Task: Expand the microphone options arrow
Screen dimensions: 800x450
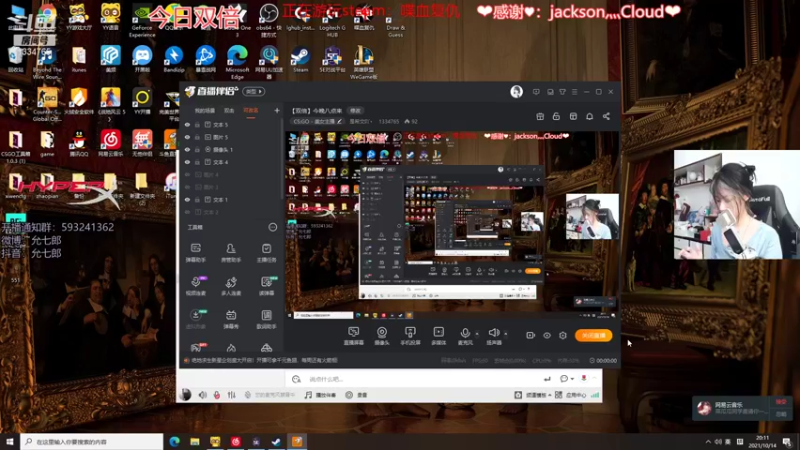Action: [x=477, y=334]
